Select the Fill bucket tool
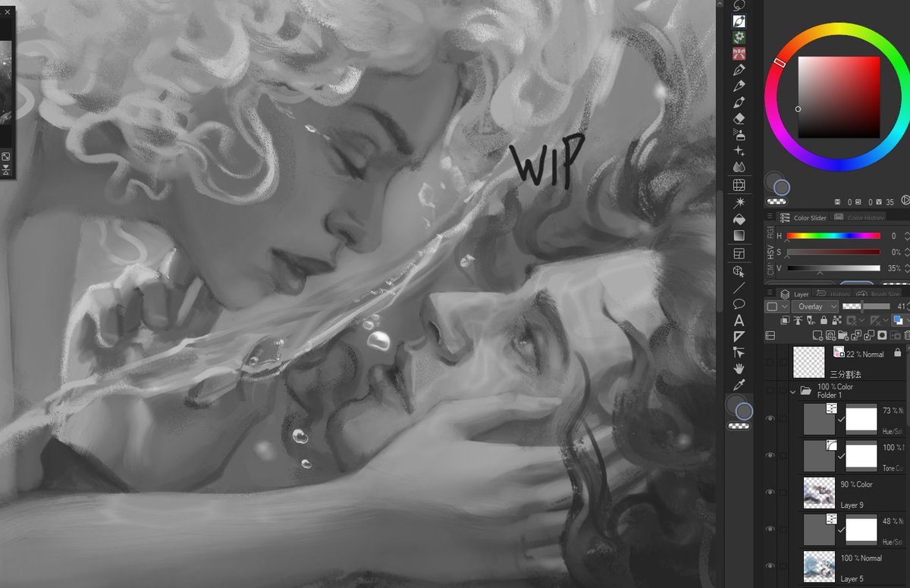 coord(739,220)
